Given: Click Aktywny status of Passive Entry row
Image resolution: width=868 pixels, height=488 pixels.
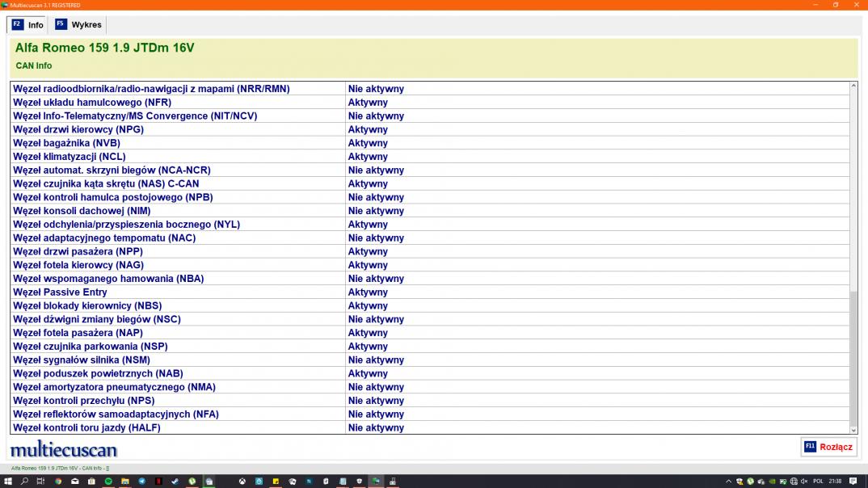Looking at the screenshot, I should (368, 292).
